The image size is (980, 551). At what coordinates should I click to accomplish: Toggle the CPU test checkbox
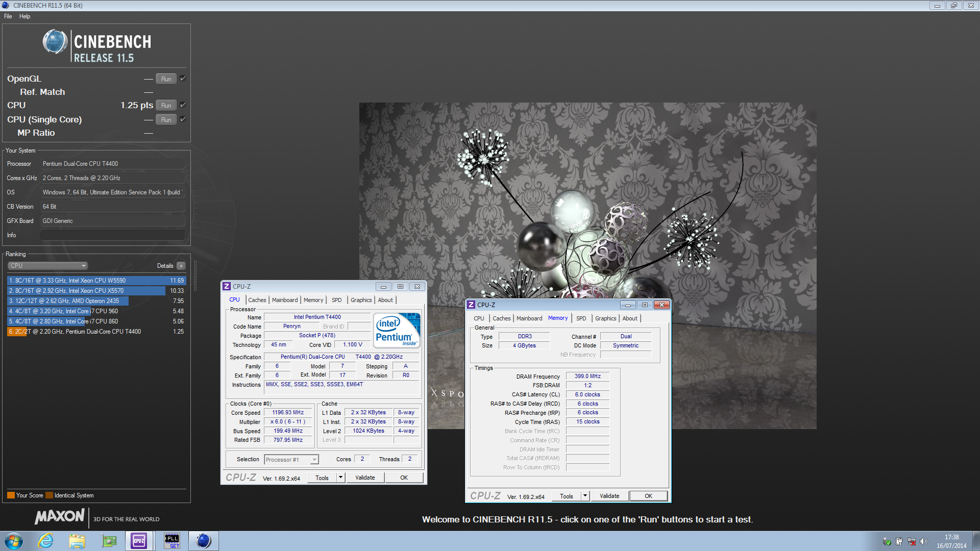[183, 105]
